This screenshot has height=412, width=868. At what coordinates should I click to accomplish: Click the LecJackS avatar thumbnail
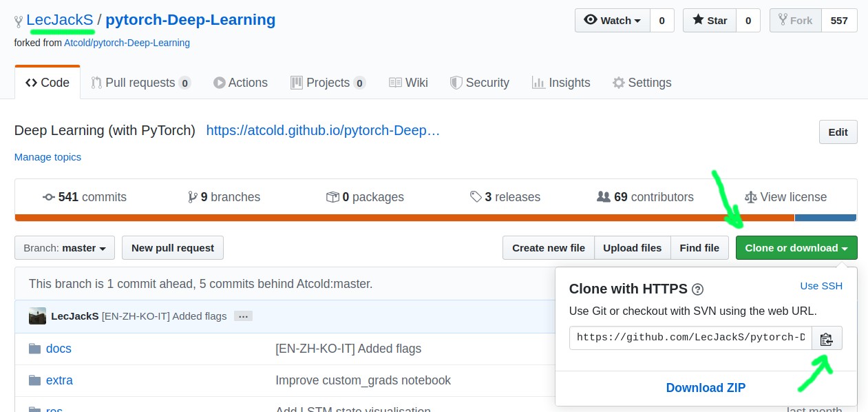37,316
